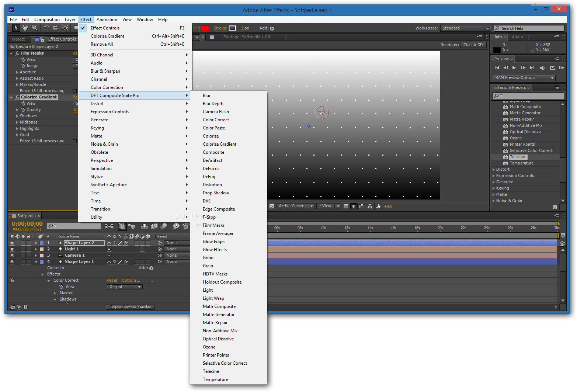Open the Active Camera view dropdown

point(296,207)
